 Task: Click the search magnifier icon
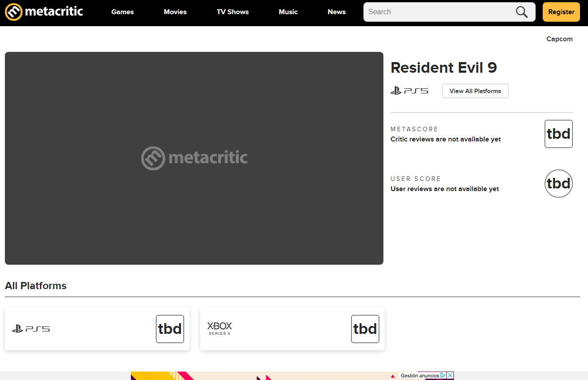click(x=522, y=12)
